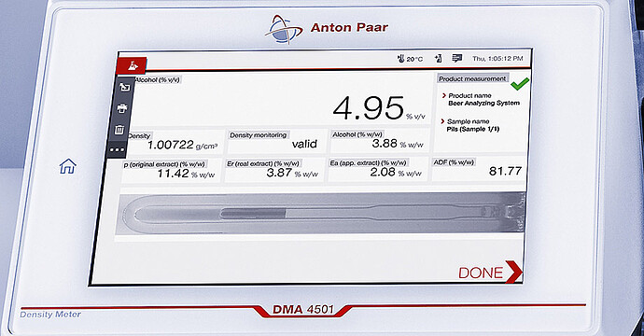Tap the green checkmark status indicator

[520, 83]
